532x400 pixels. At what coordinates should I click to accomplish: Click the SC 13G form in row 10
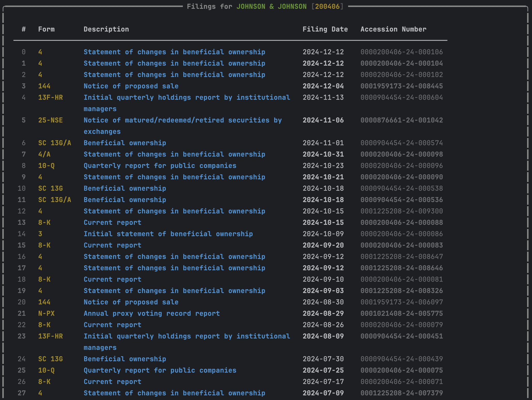point(50,188)
